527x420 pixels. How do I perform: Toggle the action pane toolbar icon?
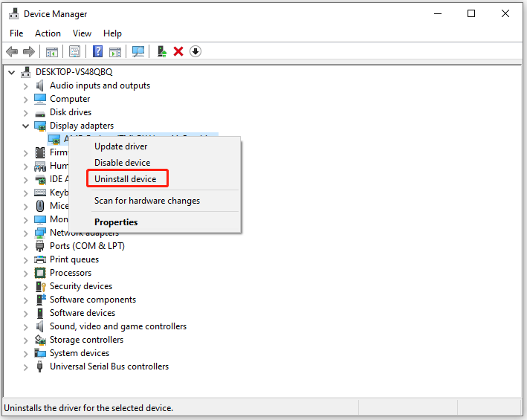tap(115, 52)
